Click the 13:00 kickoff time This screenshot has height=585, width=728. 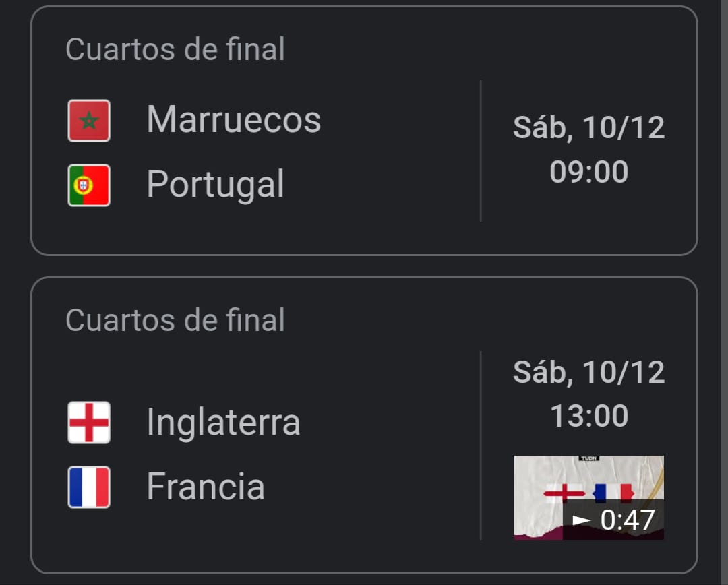coord(588,416)
